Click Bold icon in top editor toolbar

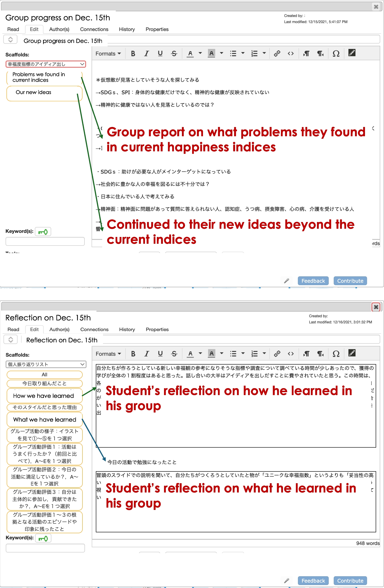(133, 53)
